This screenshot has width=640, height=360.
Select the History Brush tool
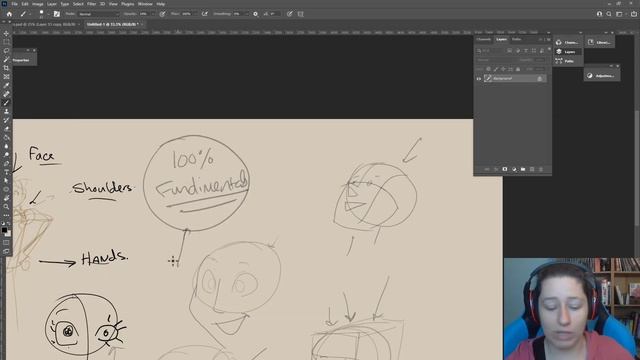6,120
